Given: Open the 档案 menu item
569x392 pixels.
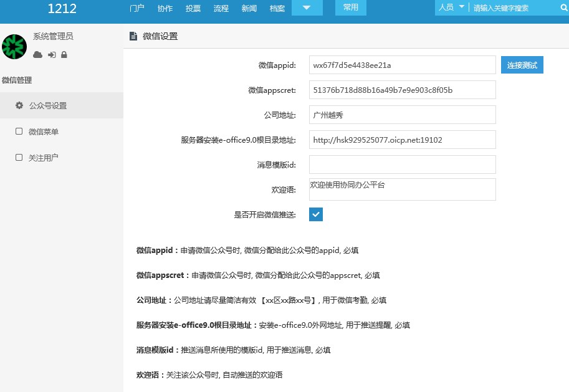Looking at the screenshot, I should pos(277,9).
